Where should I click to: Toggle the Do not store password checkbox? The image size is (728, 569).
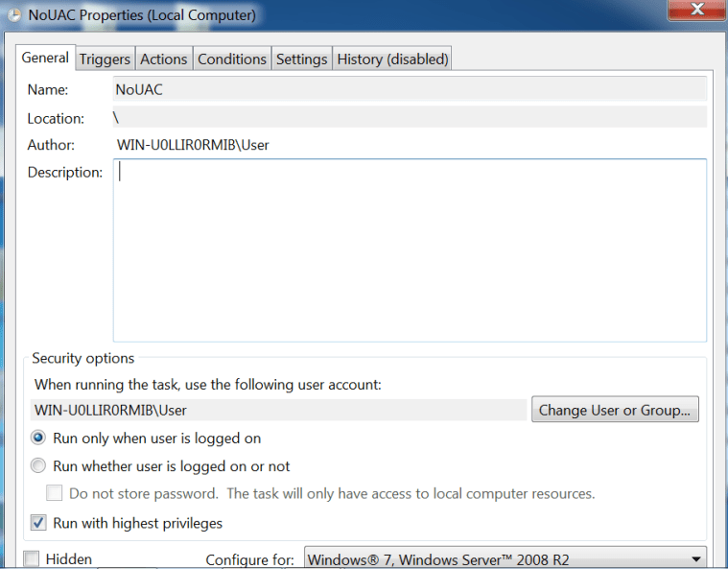point(55,493)
